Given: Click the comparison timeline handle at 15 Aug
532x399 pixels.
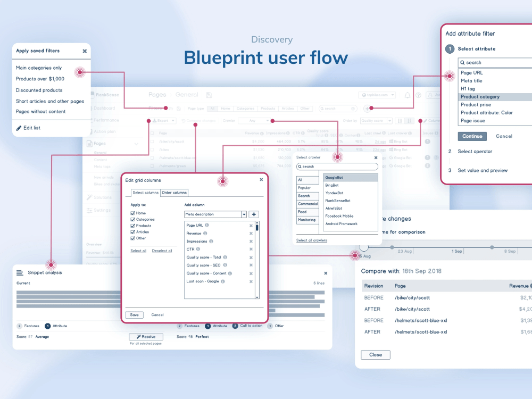Looking at the screenshot, I should [x=363, y=247].
